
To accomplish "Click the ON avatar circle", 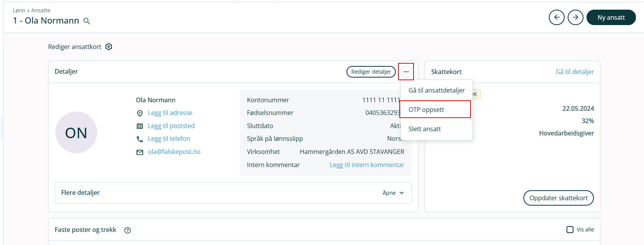I will tap(76, 132).
